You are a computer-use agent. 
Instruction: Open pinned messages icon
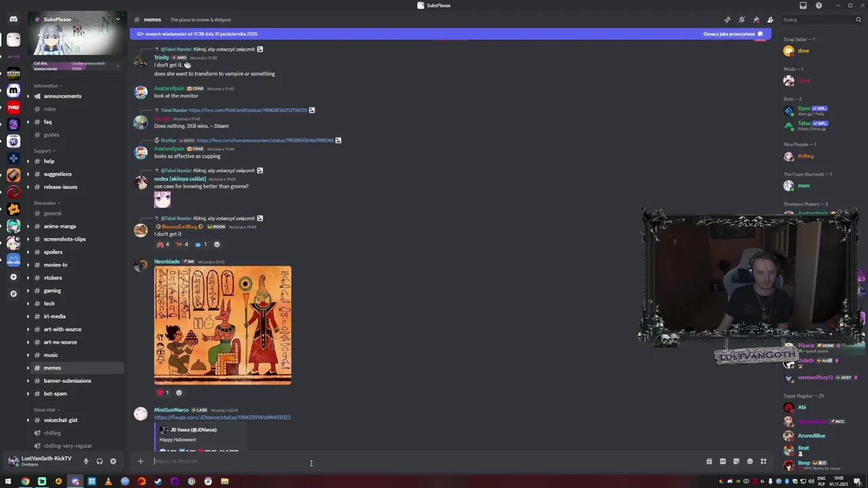pyautogui.click(x=756, y=20)
